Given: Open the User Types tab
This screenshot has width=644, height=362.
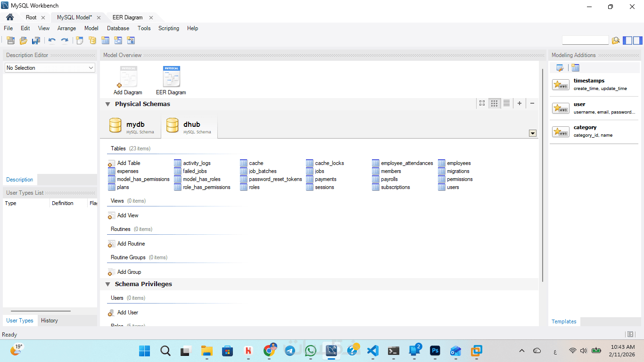Looking at the screenshot, I should tap(20, 321).
